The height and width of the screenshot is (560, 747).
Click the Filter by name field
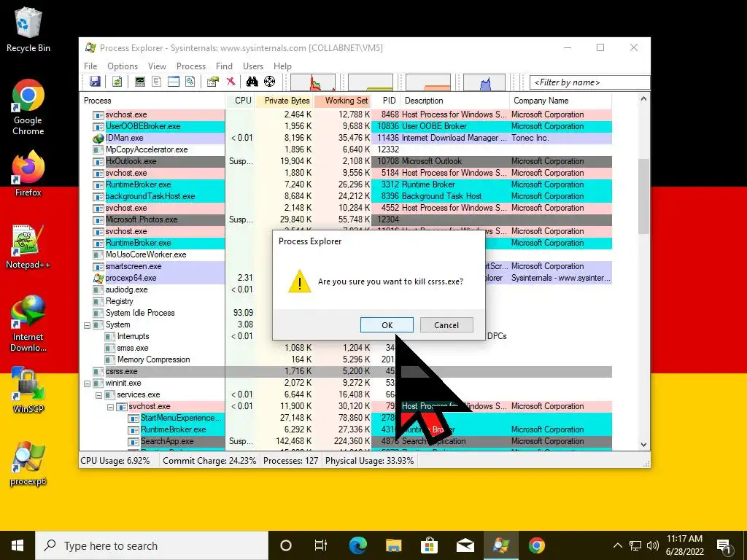pyautogui.click(x=589, y=82)
